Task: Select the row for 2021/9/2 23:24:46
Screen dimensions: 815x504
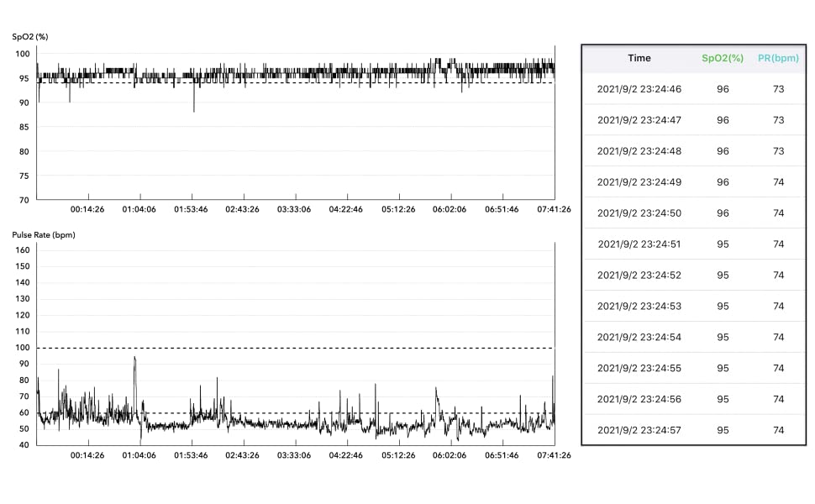Action: coord(639,89)
